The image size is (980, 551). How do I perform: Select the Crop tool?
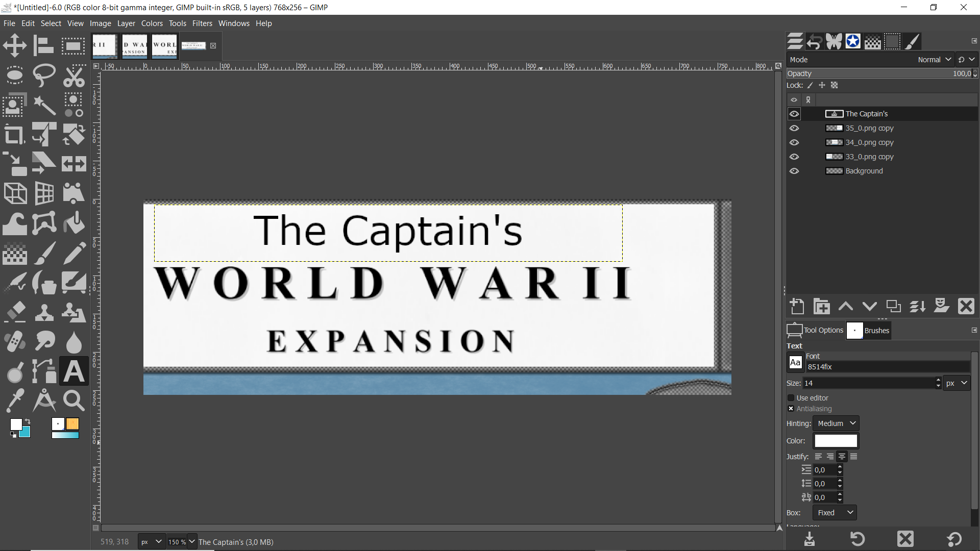coord(15,135)
